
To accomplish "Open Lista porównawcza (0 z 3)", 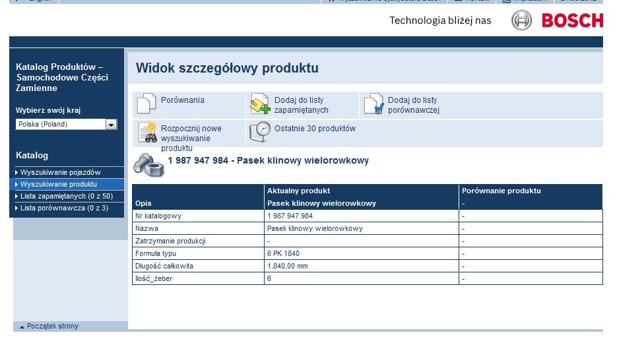I will tap(67, 208).
